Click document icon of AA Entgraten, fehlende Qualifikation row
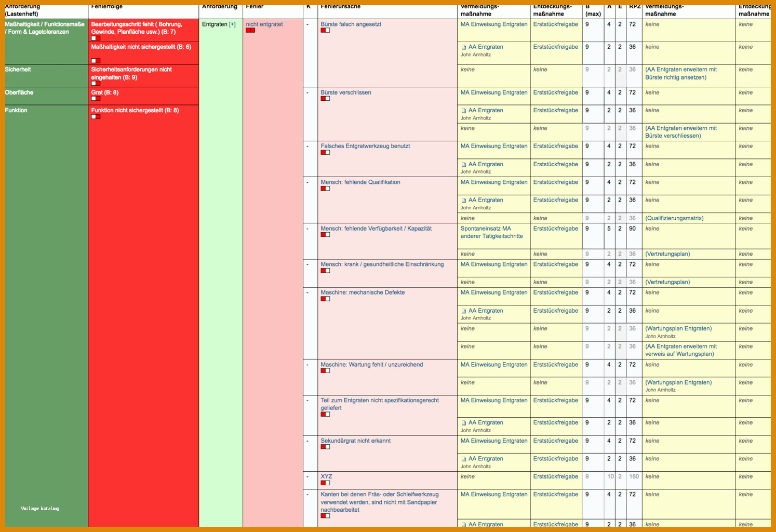Screen dimensions: 776x532 click(464, 201)
